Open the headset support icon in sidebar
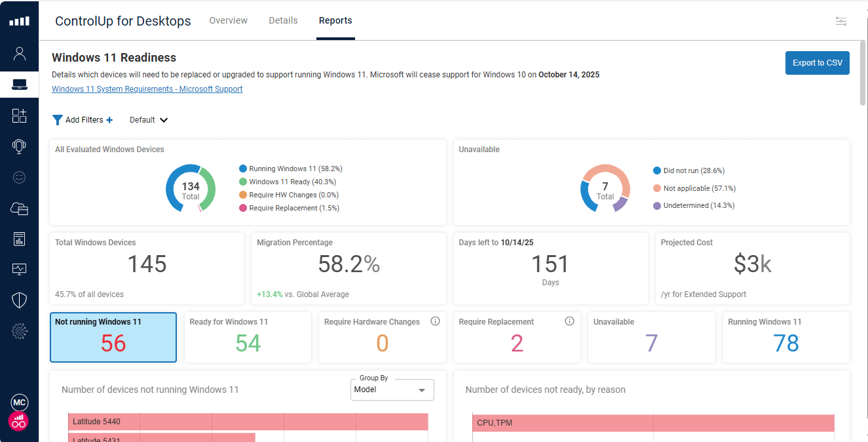868x442 pixels. [19, 147]
